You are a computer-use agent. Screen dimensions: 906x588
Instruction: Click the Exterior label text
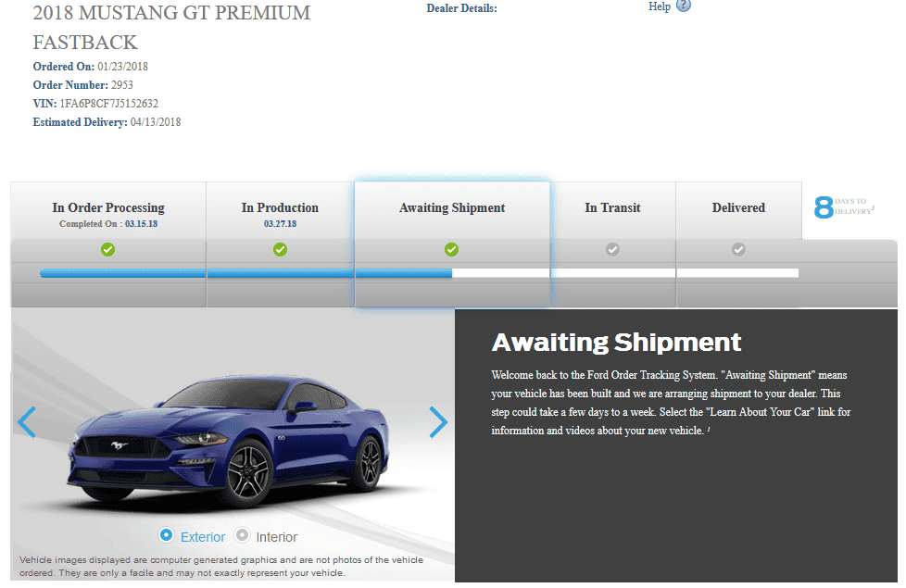tap(203, 537)
